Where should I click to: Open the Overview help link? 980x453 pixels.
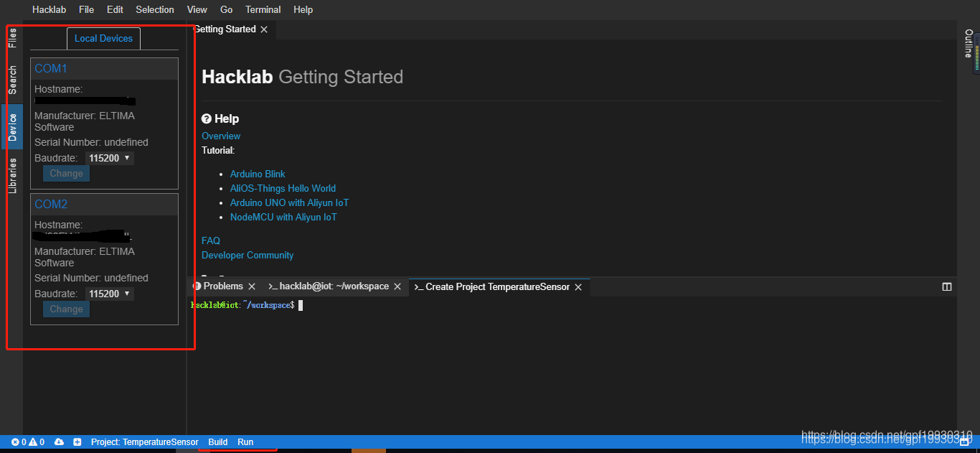[x=221, y=136]
